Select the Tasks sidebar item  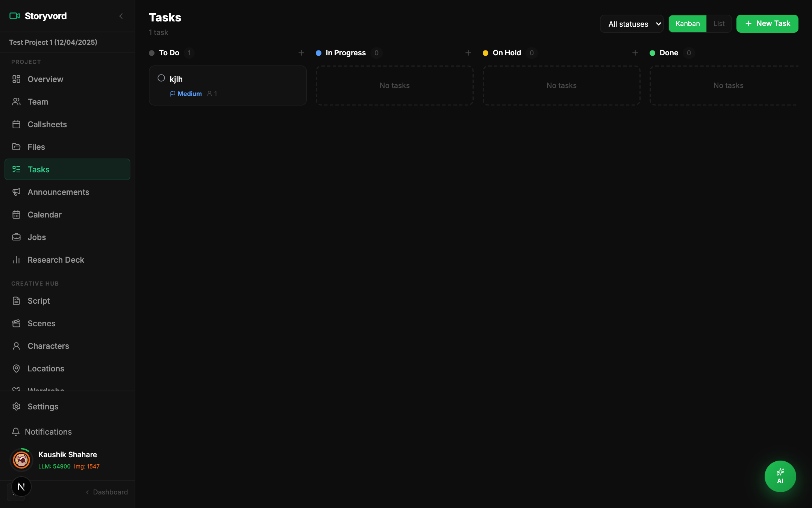[67, 169]
